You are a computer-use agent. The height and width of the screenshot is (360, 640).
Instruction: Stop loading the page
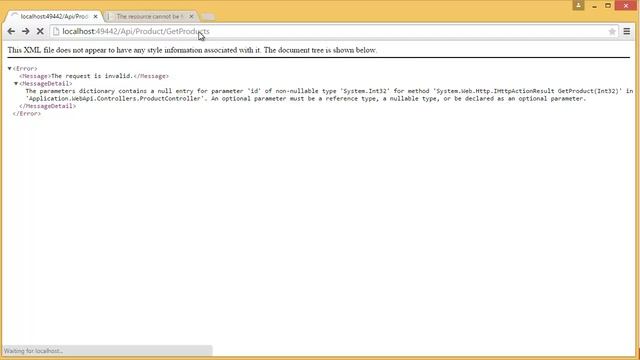tap(40, 31)
